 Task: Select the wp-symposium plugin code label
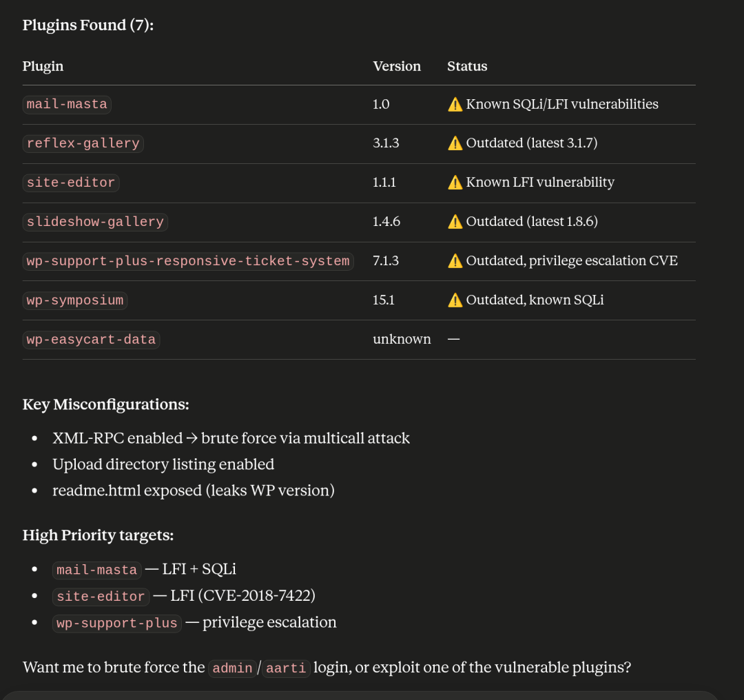(75, 300)
